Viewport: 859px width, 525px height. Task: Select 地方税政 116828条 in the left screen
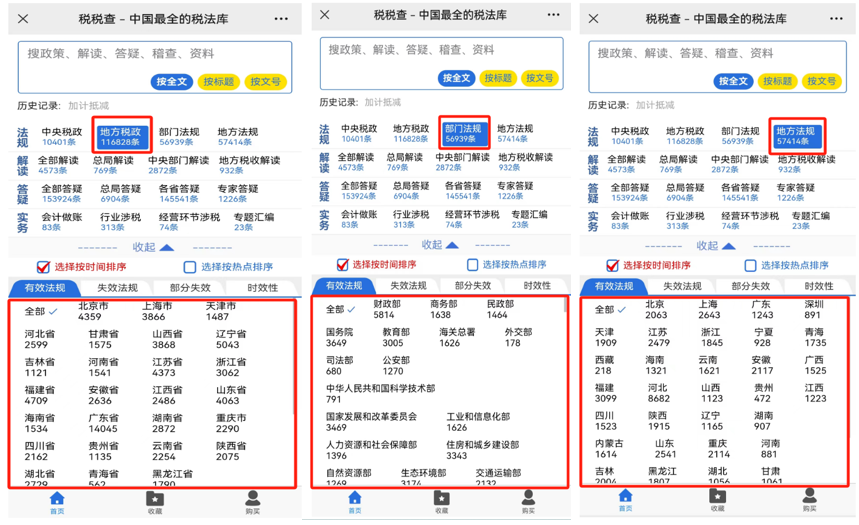pos(121,136)
